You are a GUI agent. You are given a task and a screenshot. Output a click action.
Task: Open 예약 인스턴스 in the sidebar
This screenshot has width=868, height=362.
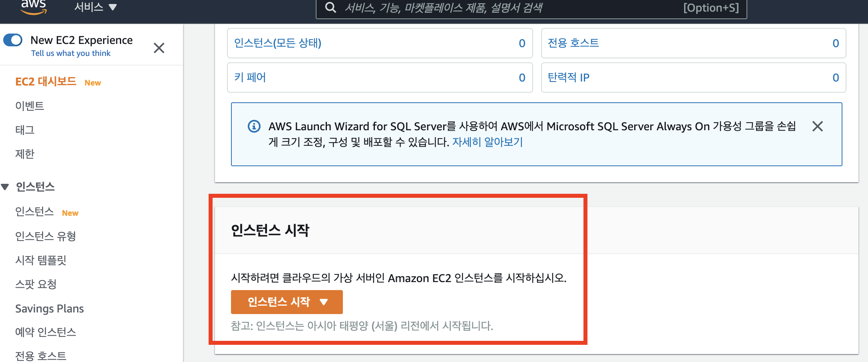pyautogui.click(x=46, y=332)
